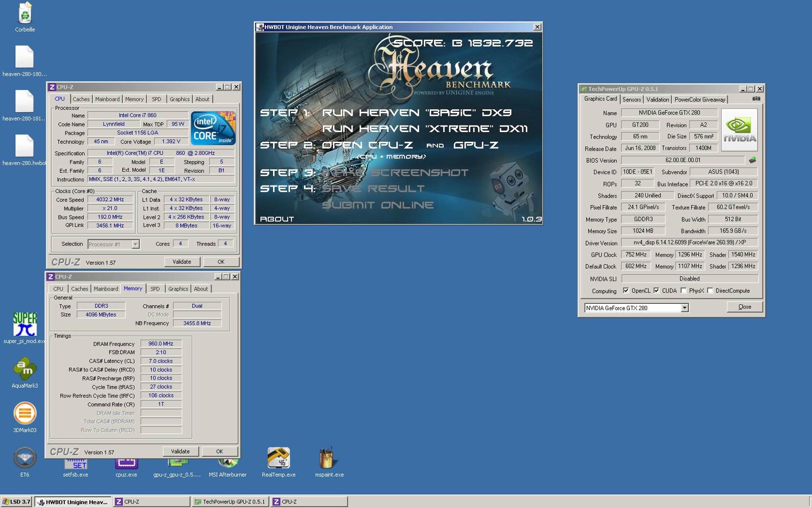812x508 pixels.
Task: Click the Driver Version field in GPU-Z
Action: coord(690,242)
